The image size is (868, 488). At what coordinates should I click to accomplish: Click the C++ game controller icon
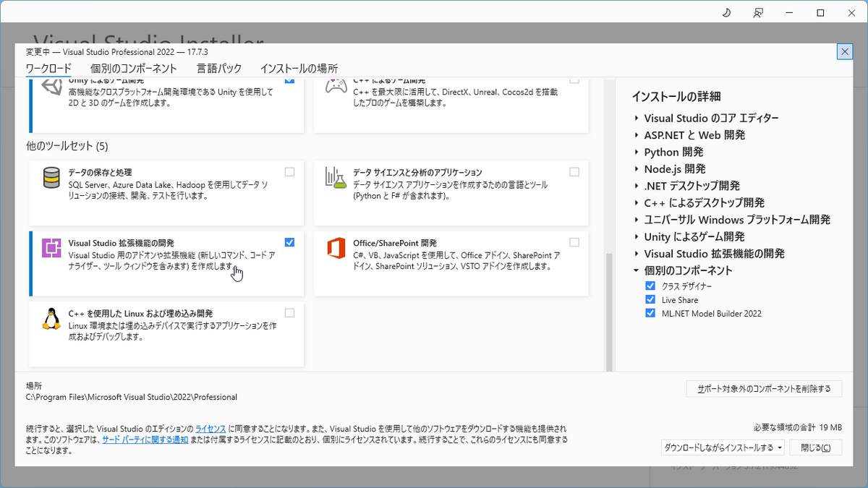click(336, 87)
